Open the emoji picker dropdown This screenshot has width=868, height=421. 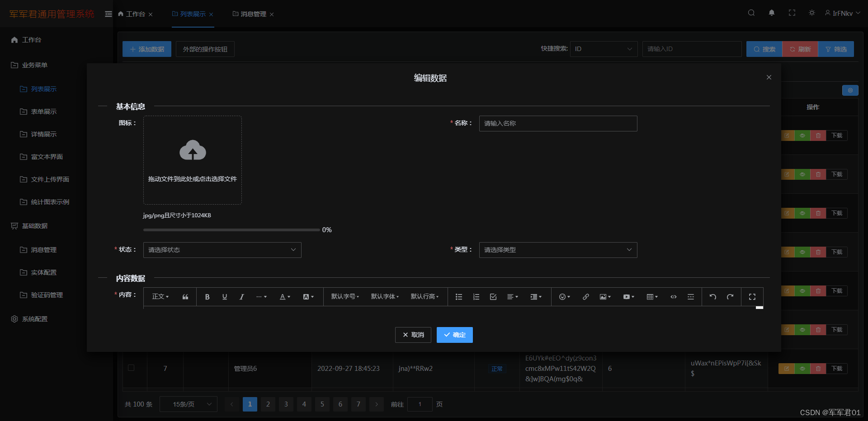(x=565, y=297)
